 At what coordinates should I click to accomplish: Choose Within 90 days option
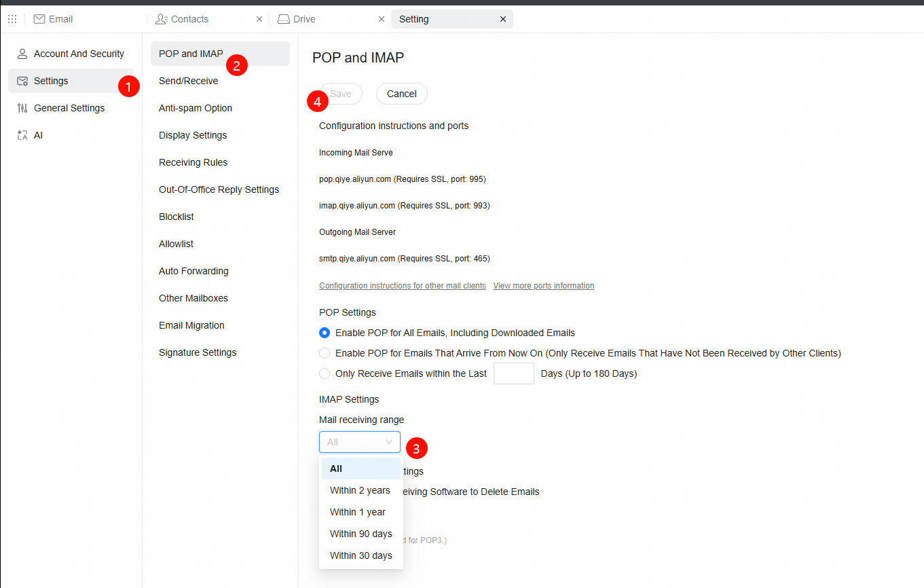pos(361,534)
